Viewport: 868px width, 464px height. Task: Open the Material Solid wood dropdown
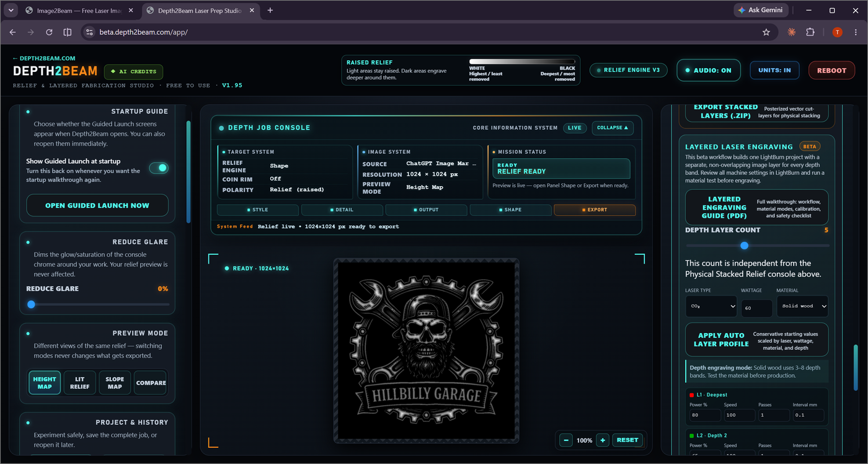[802, 306]
